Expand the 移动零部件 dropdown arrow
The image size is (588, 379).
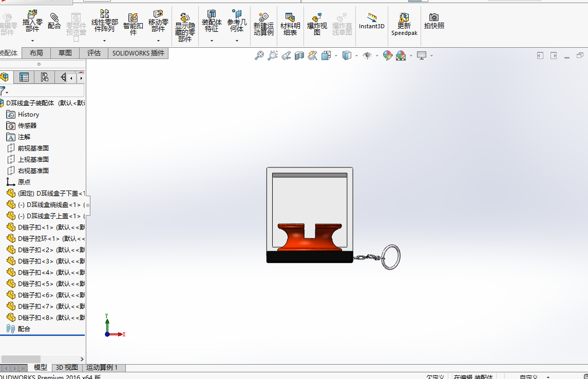158,41
